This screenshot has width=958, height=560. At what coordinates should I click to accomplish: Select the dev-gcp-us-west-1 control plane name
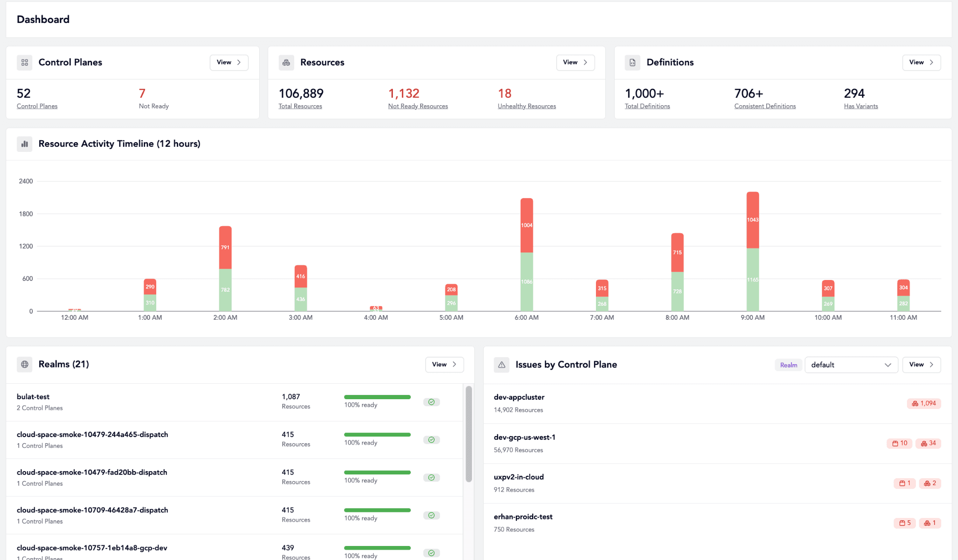tap(524, 438)
